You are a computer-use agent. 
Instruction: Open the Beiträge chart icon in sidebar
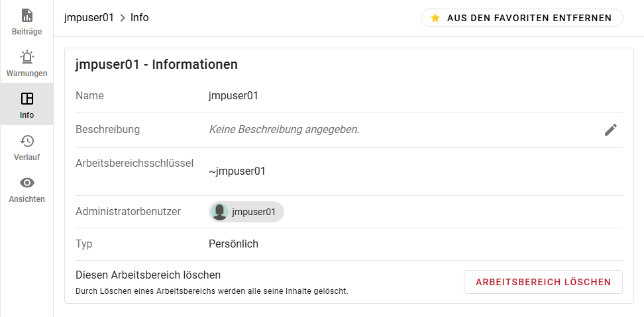27,16
